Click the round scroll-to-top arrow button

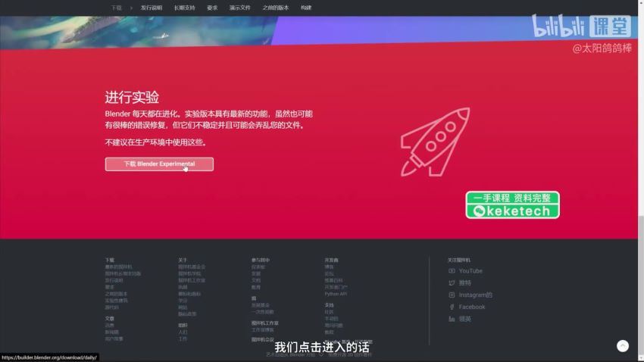coord(623,346)
